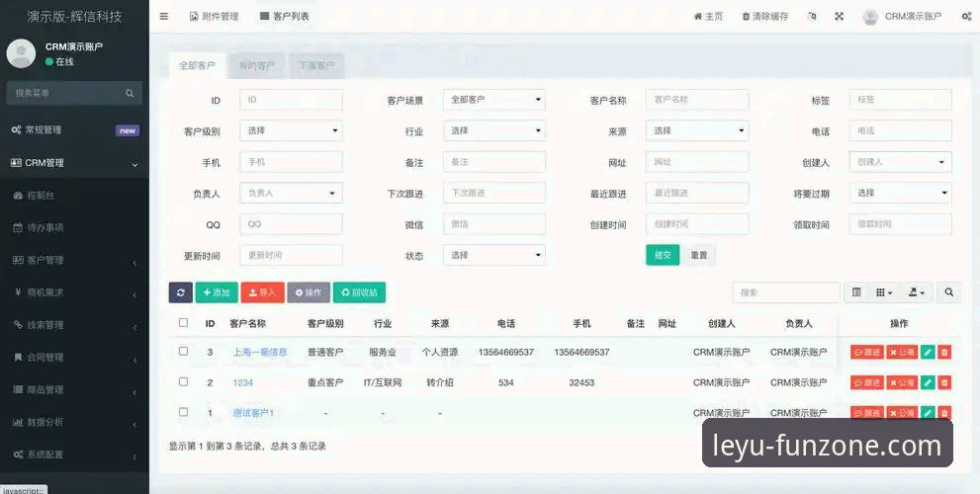980x494 pixels.
Task: Open the 附件管理 top tab
Action: coord(214,16)
